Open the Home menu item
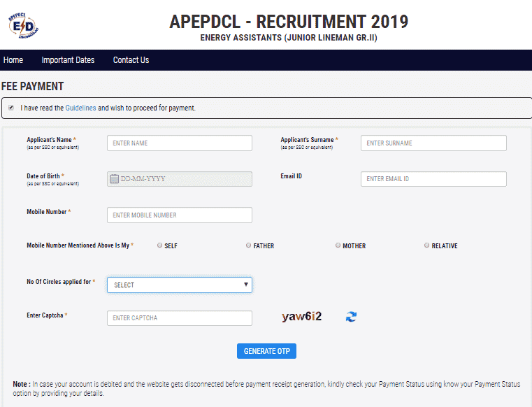This screenshot has height=407, width=532. (13, 60)
